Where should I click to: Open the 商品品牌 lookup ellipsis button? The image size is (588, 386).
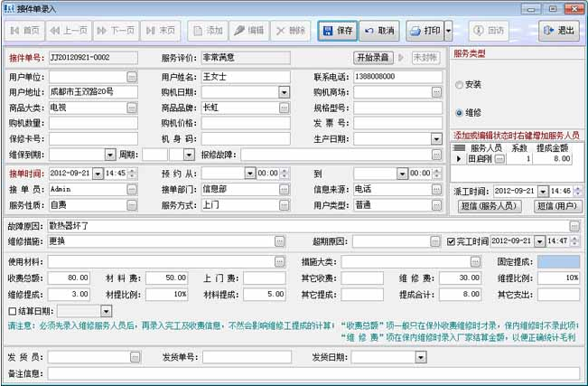[x=285, y=108]
